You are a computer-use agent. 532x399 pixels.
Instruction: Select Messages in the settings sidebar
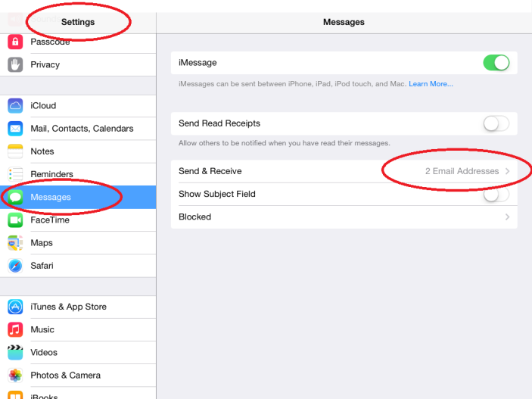point(51,198)
